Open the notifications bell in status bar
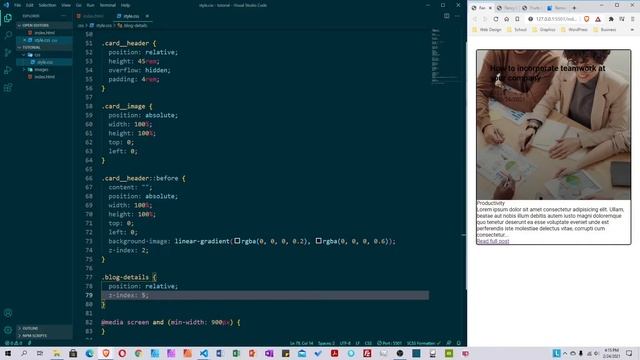Screen dimensions: 640x360 (458, 343)
